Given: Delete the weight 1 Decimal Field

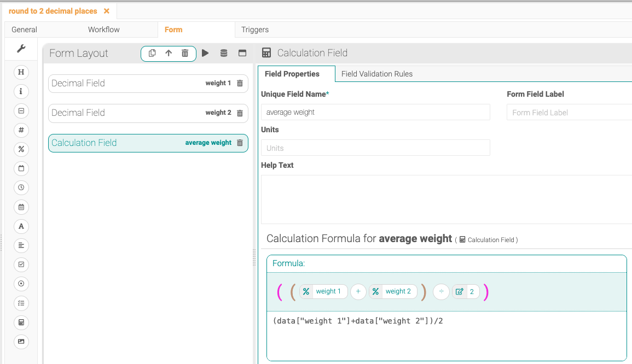Looking at the screenshot, I should [240, 84].
